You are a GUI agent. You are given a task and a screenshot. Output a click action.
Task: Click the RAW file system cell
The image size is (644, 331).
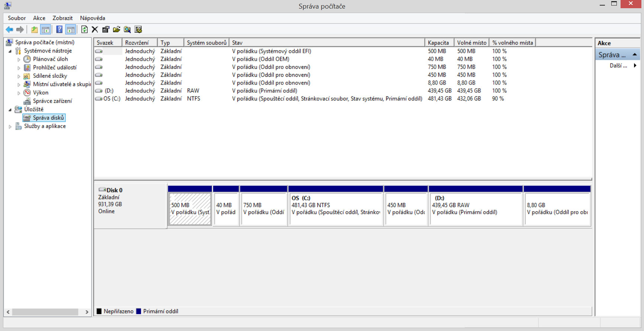pyautogui.click(x=193, y=91)
